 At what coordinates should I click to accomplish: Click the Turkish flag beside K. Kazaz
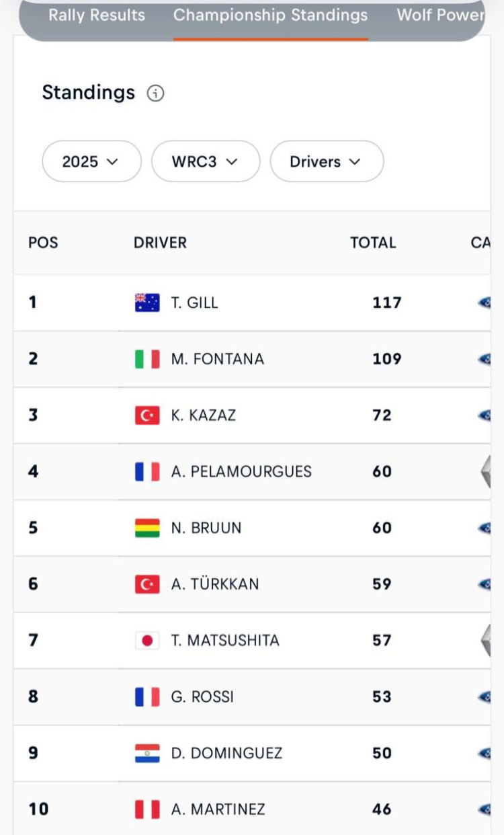click(x=147, y=415)
